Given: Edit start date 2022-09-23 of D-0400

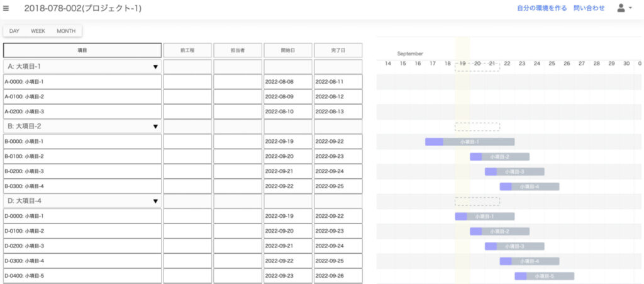Looking at the screenshot, I should [x=288, y=275].
